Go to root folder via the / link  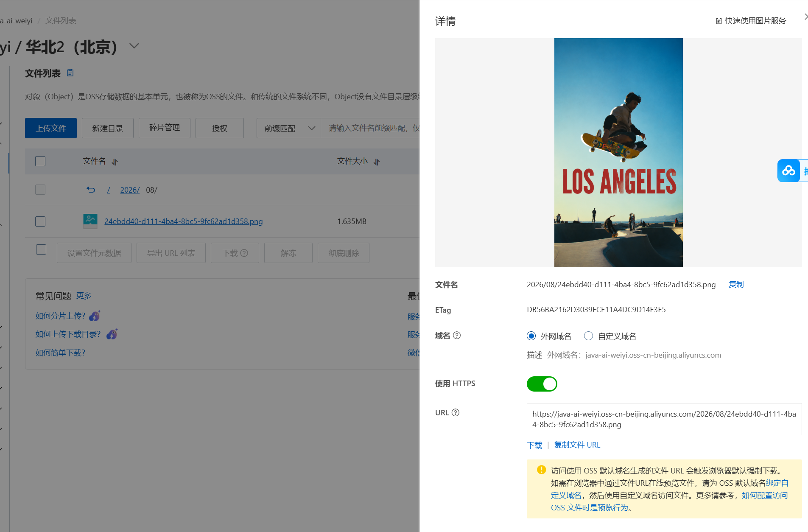point(109,190)
